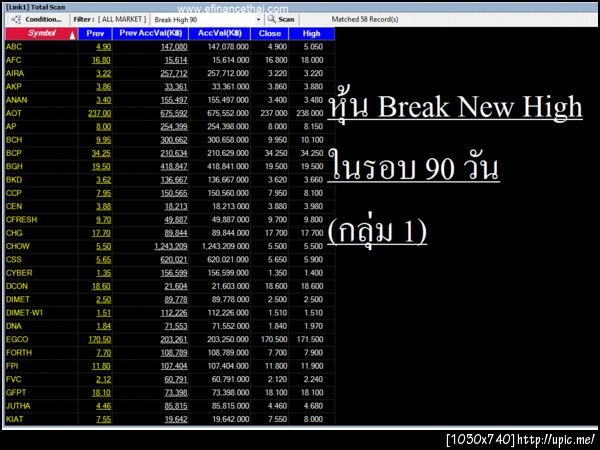Click BGH Prev AccVal 418,847
Image resolution: width=600 pixels, height=450 pixels.
[174, 166]
